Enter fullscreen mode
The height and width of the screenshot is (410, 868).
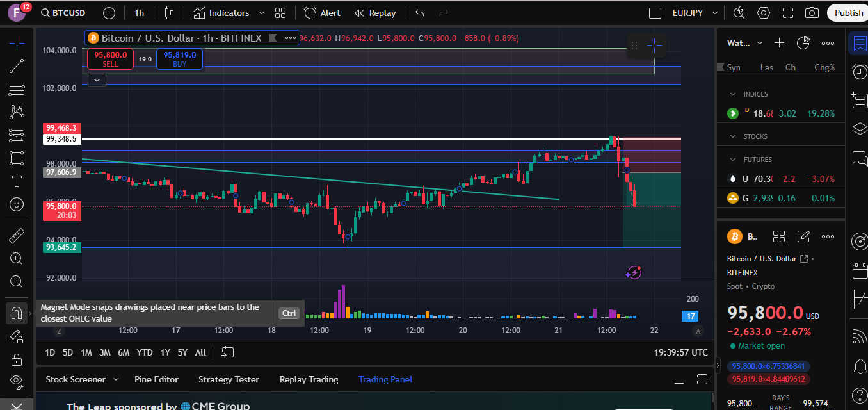coord(788,13)
